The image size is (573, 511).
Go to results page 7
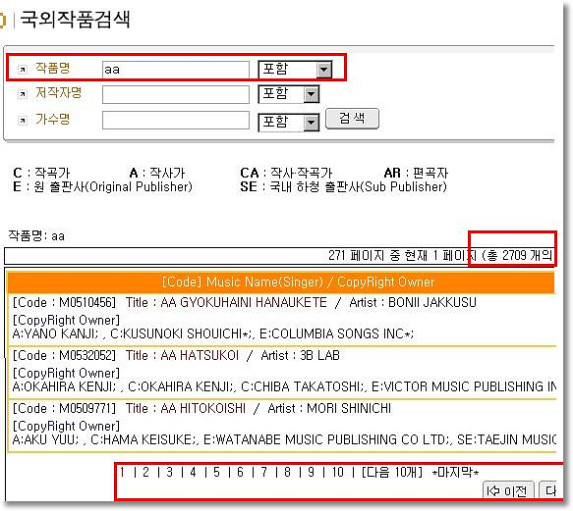pyautogui.click(x=264, y=472)
